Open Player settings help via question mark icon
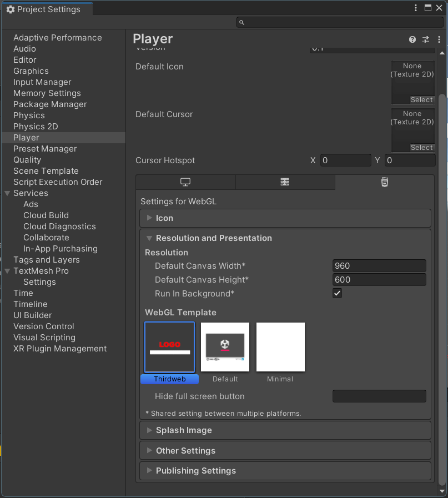This screenshot has width=448, height=498. pos(412,39)
